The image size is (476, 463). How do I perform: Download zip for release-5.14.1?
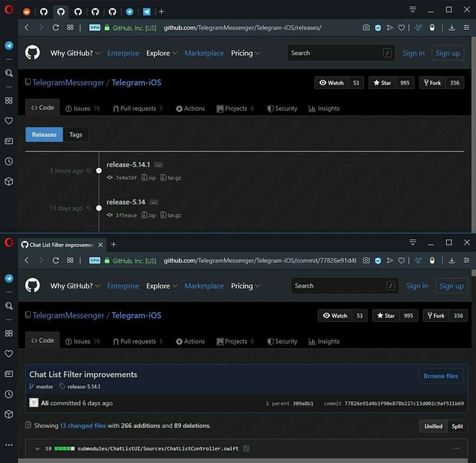tap(149, 178)
